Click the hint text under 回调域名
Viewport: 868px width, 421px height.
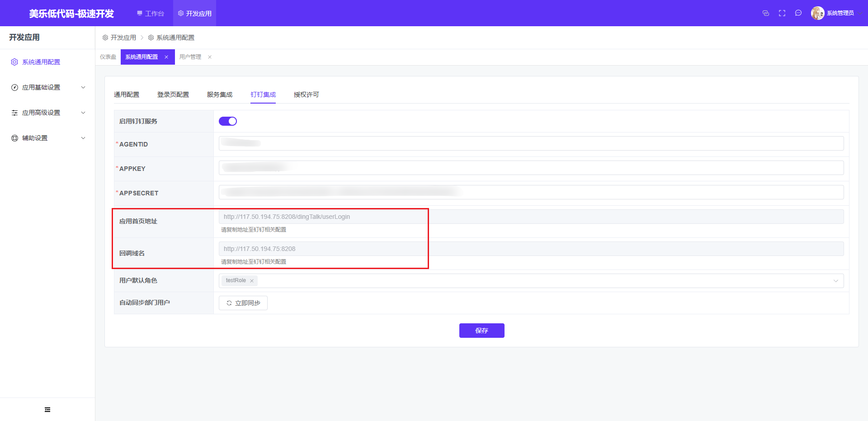[x=254, y=262]
